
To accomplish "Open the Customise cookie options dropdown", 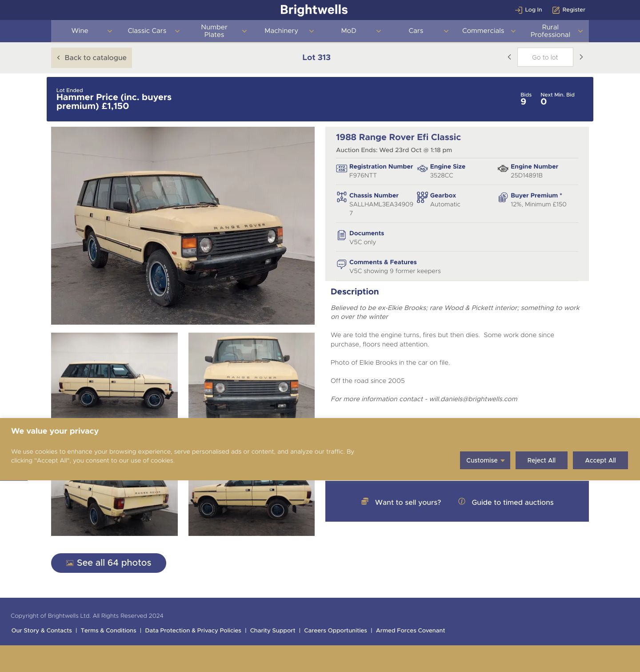I will coord(485,460).
